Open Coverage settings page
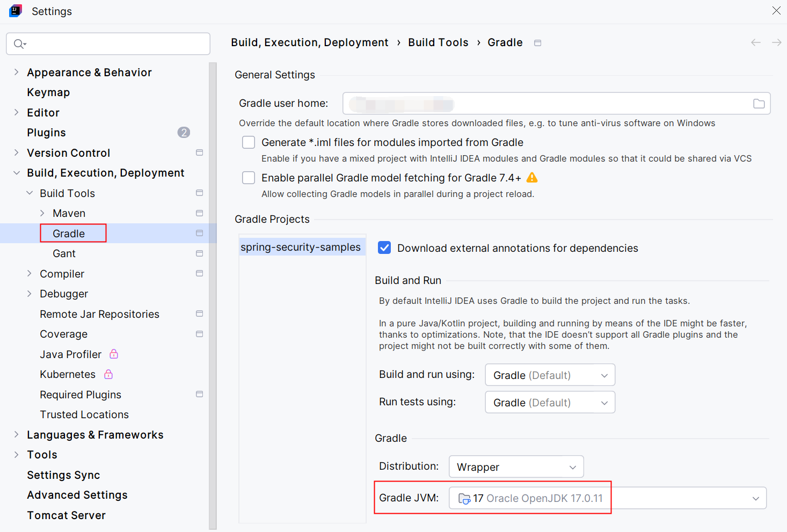The height and width of the screenshot is (532, 787). point(63,334)
